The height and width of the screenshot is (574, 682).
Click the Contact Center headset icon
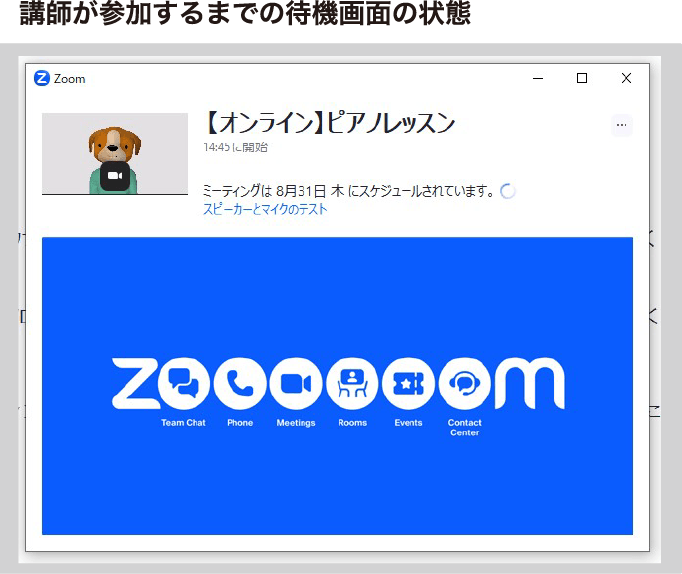point(465,384)
